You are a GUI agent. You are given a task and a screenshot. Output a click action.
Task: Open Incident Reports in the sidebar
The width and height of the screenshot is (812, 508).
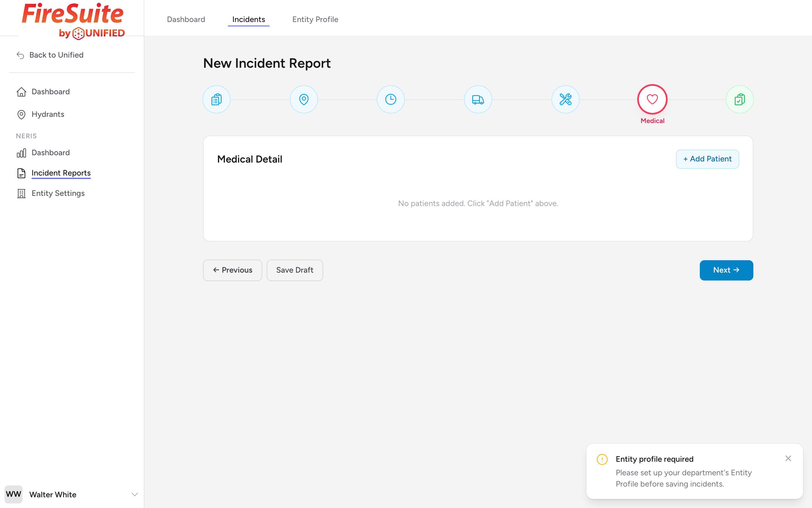point(61,173)
